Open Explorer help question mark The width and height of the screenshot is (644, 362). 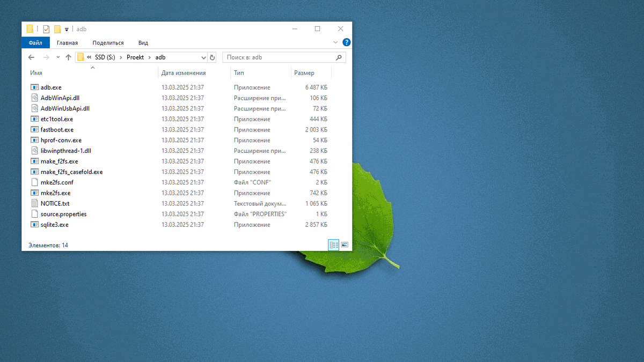(x=347, y=42)
